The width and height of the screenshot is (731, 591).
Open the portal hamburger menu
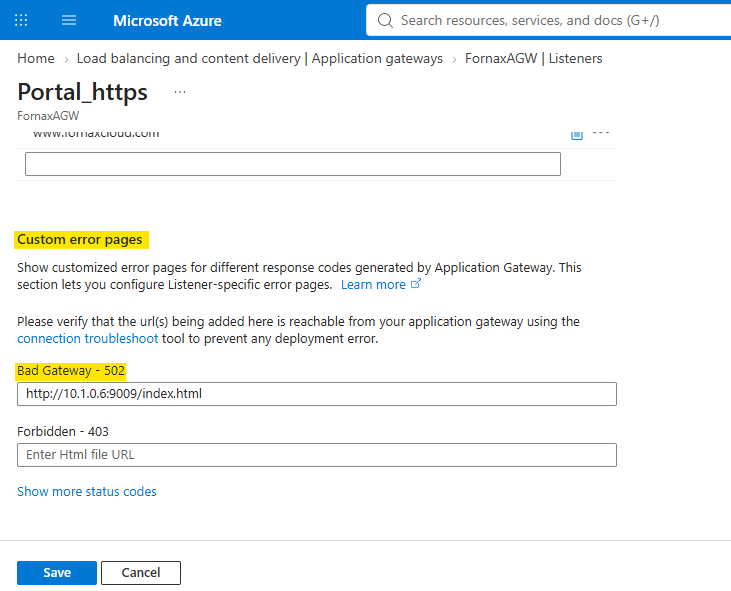[x=69, y=20]
